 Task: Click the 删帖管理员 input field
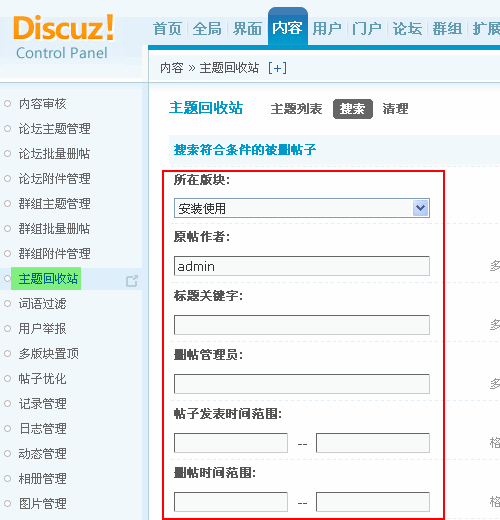pos(302,384)
